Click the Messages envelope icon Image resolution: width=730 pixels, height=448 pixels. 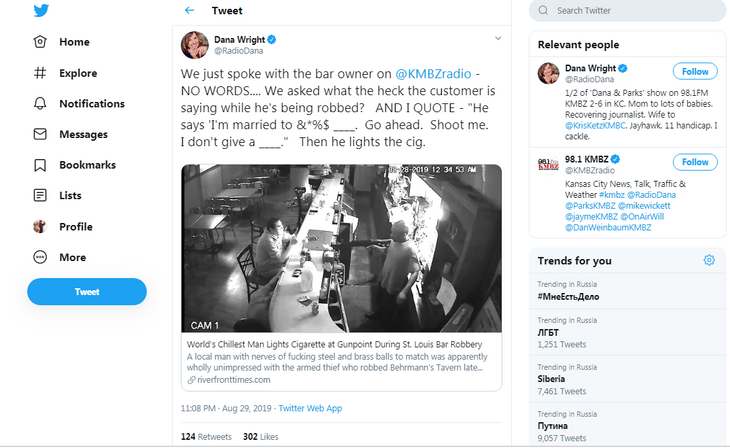[40, 134]
